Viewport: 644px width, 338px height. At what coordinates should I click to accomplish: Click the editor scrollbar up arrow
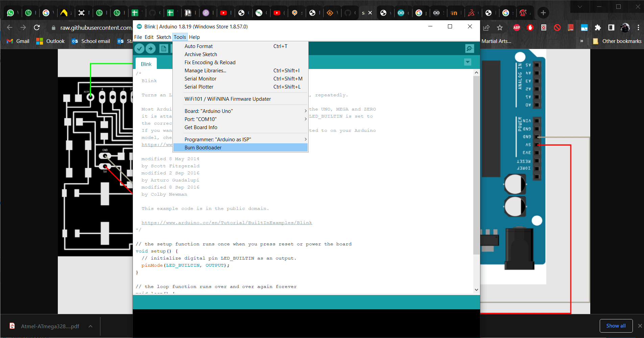[476, 73]
